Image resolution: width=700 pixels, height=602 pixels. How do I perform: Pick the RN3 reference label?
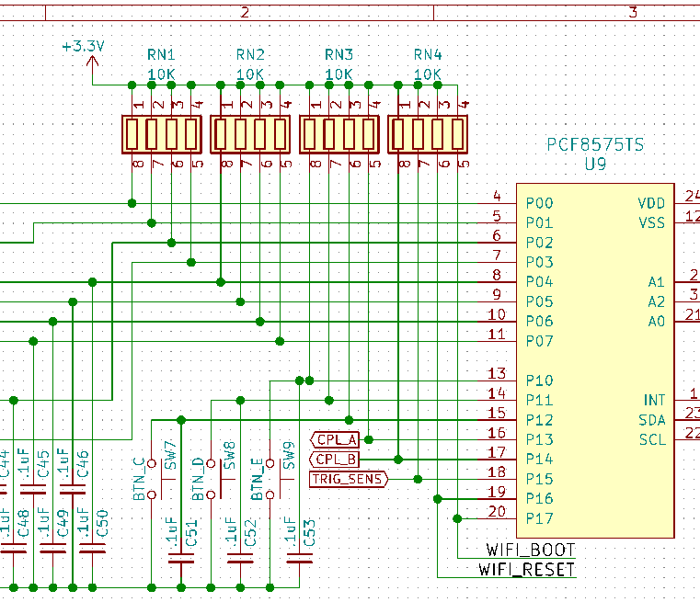tap(339, 55)
